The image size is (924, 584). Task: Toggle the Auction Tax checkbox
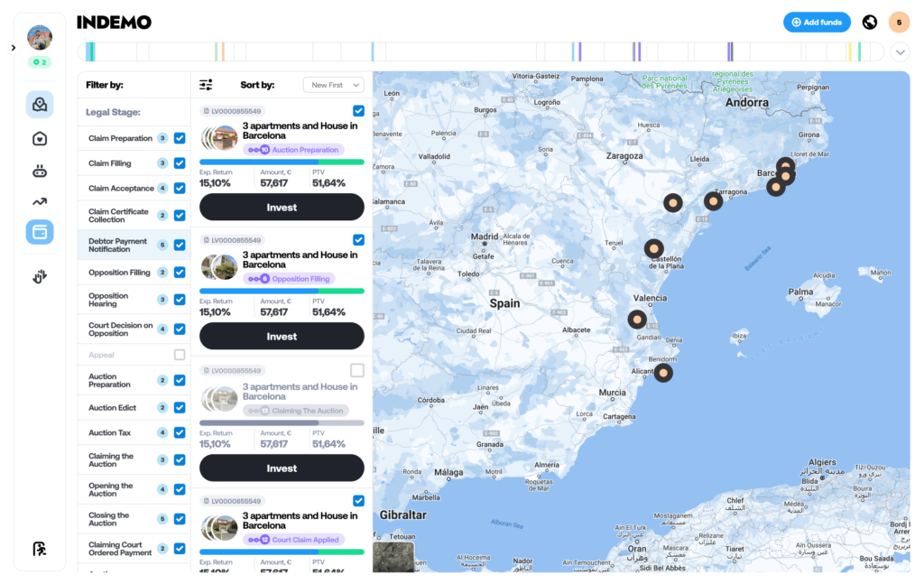(x=180, y=433)
